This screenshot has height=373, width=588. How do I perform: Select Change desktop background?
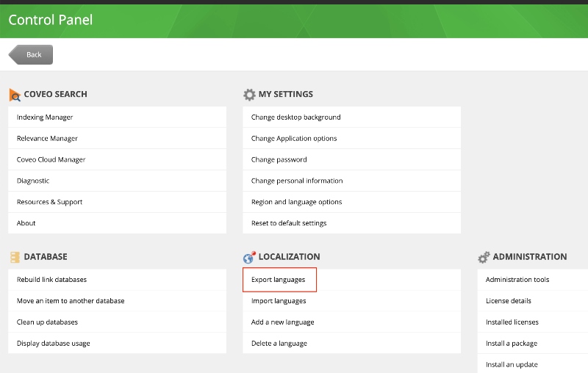[352, 117]
